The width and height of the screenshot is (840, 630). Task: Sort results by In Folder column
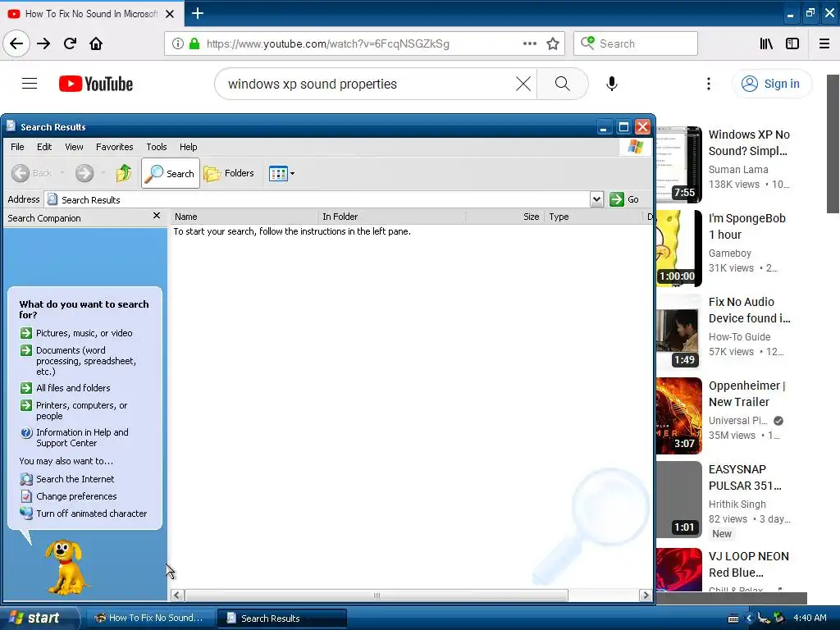tap(391, 217)
